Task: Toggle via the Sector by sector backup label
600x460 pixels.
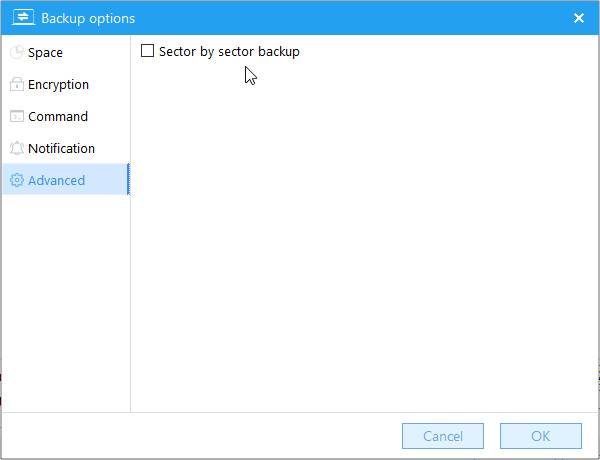Action: 229,52
